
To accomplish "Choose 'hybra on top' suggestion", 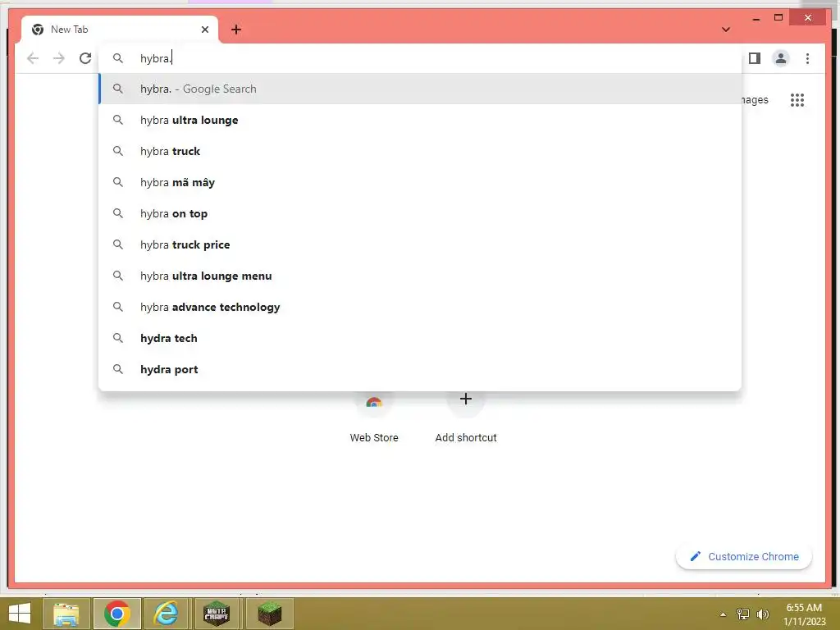I will coord(421,213).
